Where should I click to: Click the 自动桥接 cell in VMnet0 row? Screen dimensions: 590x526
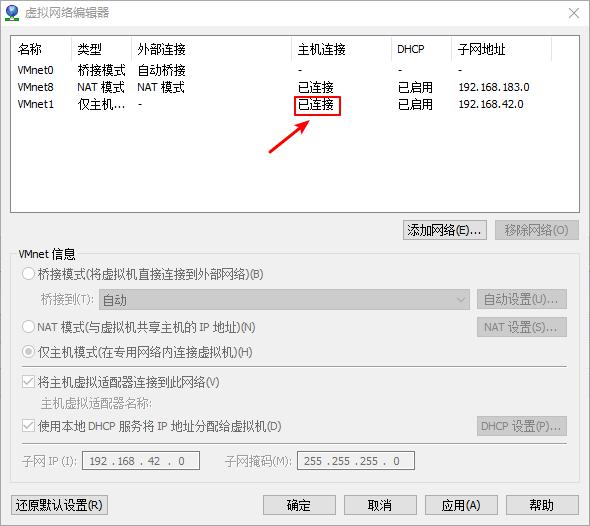(x=161, y=70)
